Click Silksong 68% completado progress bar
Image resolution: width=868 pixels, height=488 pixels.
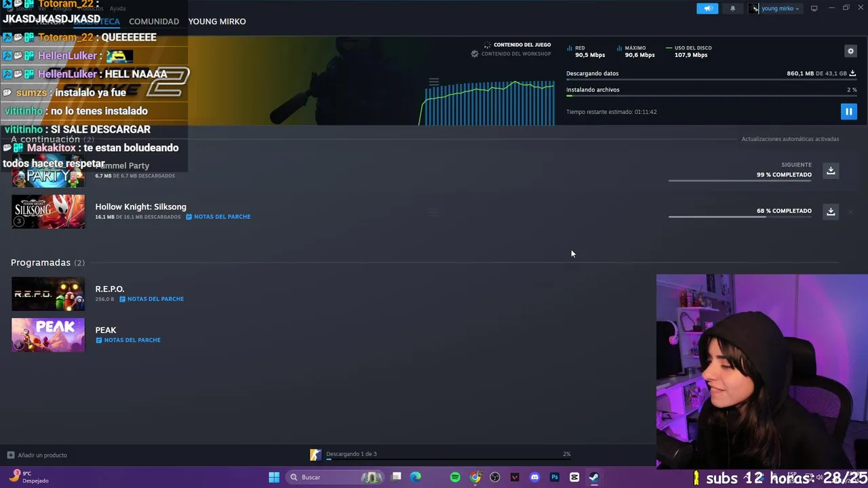tap(740, 217)
